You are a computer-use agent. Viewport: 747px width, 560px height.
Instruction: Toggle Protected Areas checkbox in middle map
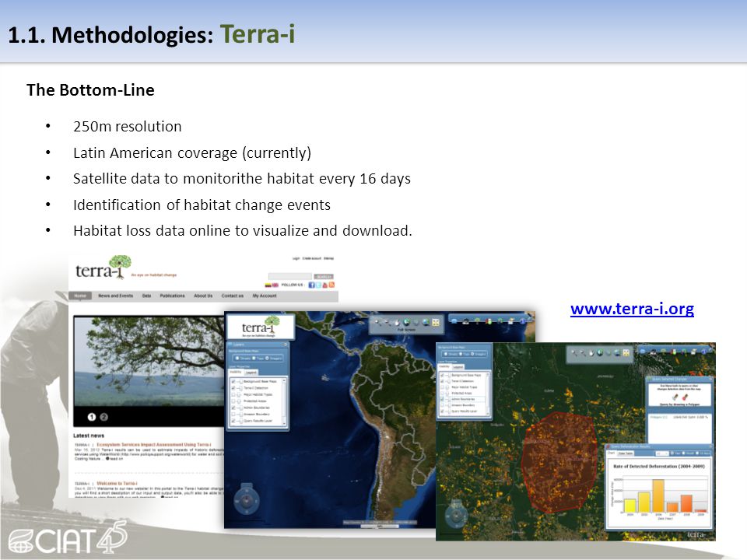click(x=233, y=401)
